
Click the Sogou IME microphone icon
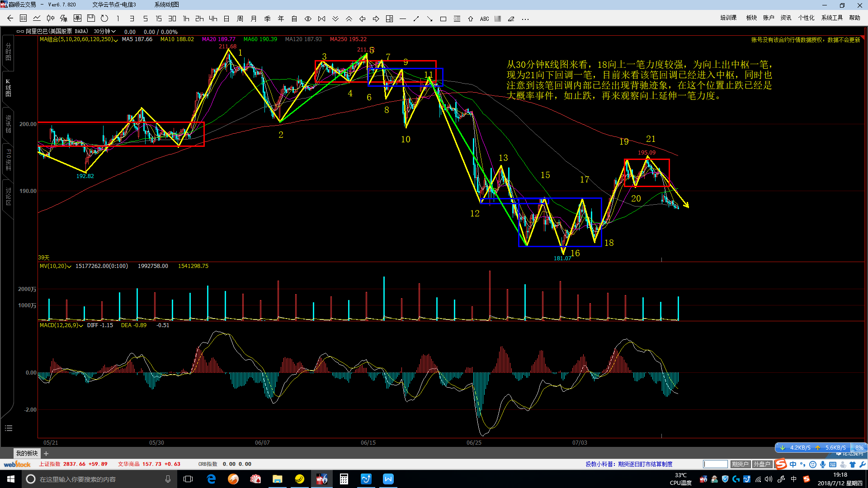point(823,465)
